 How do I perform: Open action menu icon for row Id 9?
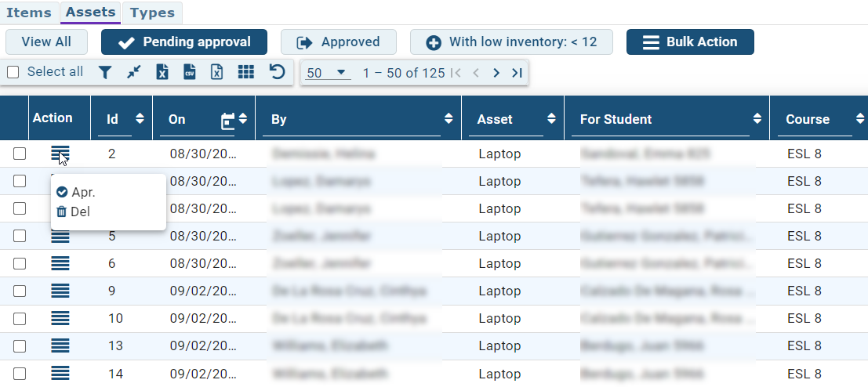pyautogui.click(x=60, y=291)
